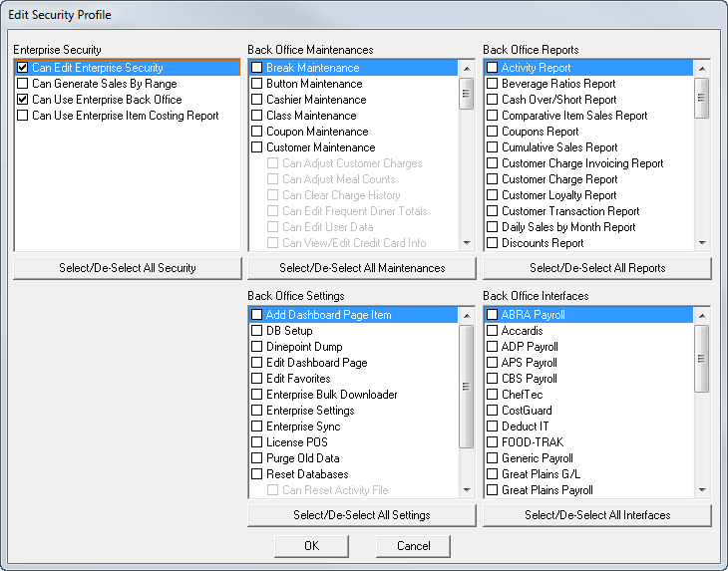Click the Cancel button
The width and height of the screenshot is (728, 571).
tap(413, 546)
